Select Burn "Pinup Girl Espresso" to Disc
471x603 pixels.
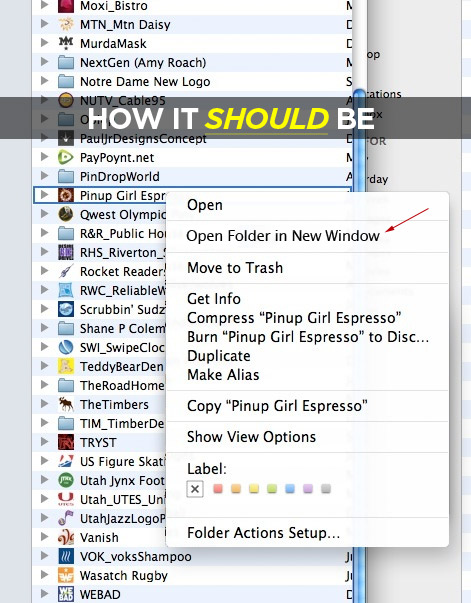308,337
